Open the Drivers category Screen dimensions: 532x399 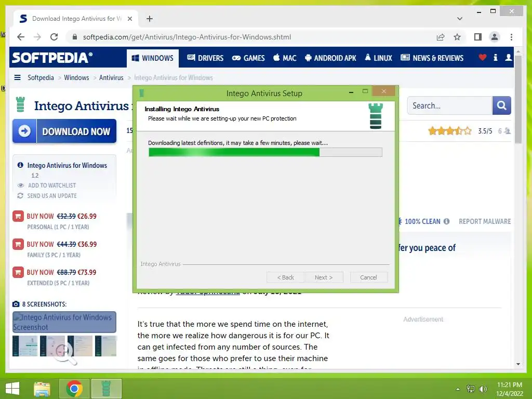(x=205, y=58)
